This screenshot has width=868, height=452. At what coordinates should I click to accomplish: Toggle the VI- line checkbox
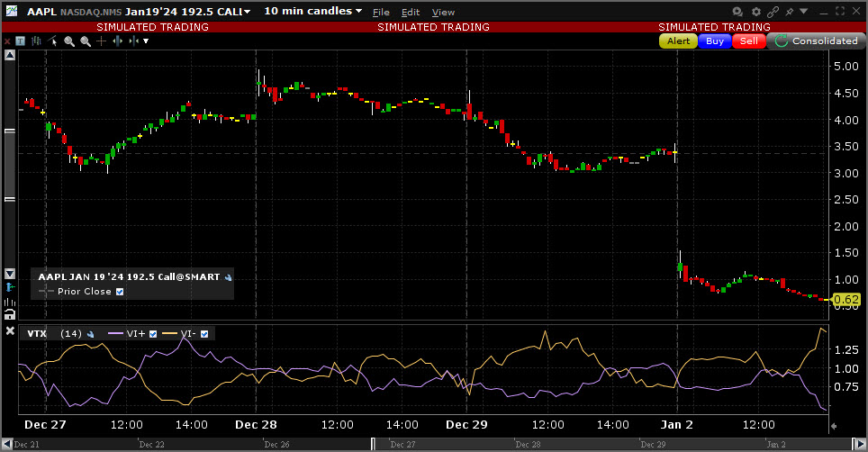click(204, 334)
